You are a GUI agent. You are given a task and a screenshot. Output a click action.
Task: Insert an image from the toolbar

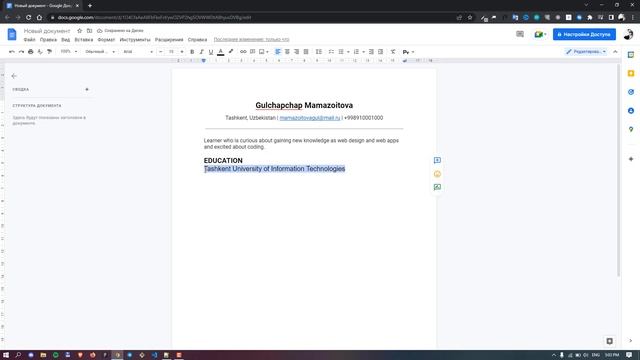(x=263, y=52)
